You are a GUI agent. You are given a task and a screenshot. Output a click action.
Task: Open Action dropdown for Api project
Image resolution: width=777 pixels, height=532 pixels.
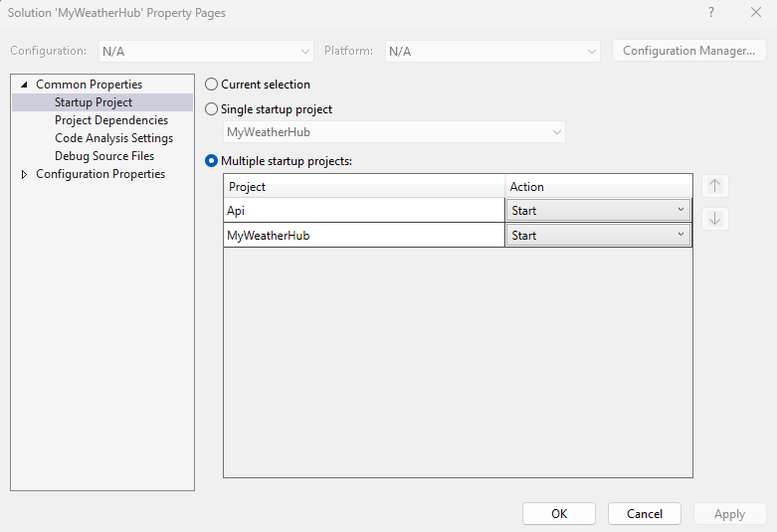pyautogui.click(x=598, y=211)
